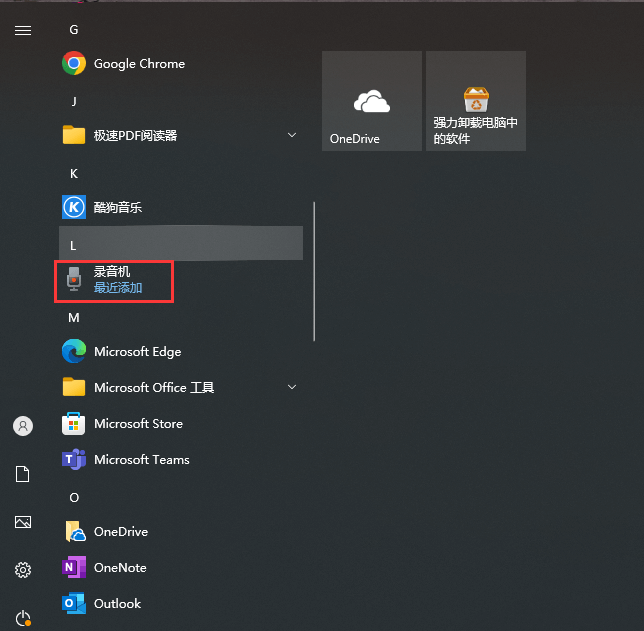Click the letter M section header
Viewport: 644px width, 631px height.
[73, 318]
